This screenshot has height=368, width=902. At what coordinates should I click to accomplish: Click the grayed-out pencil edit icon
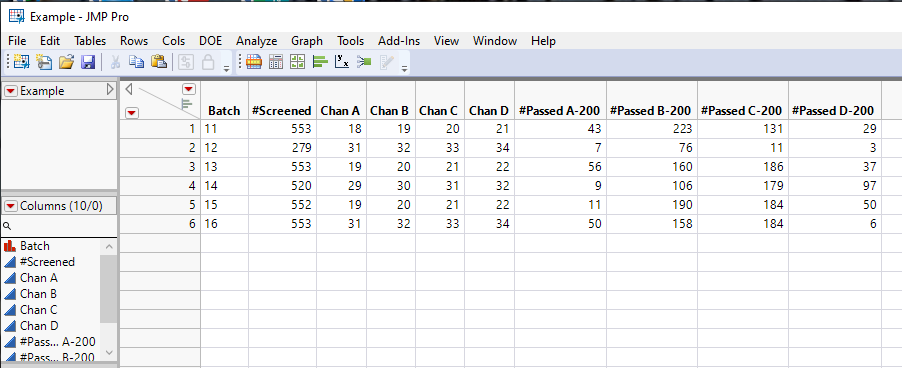(386, 62)
